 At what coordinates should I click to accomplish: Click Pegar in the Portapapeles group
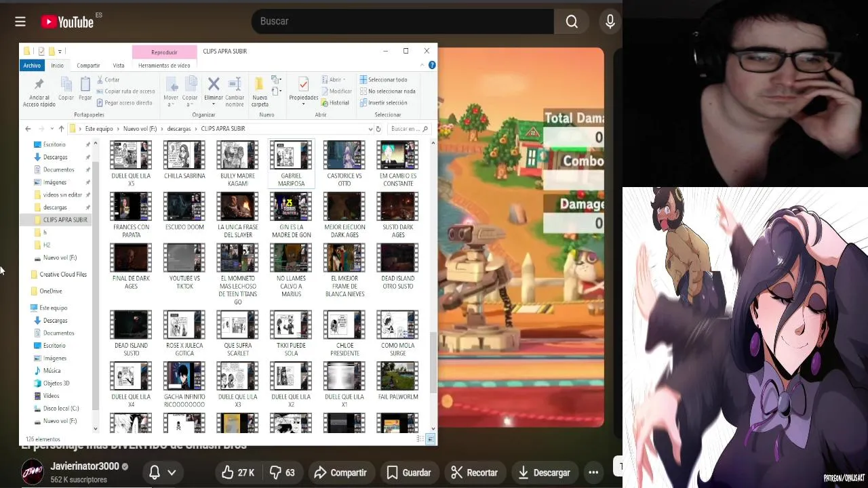click(x=85, y=89)
